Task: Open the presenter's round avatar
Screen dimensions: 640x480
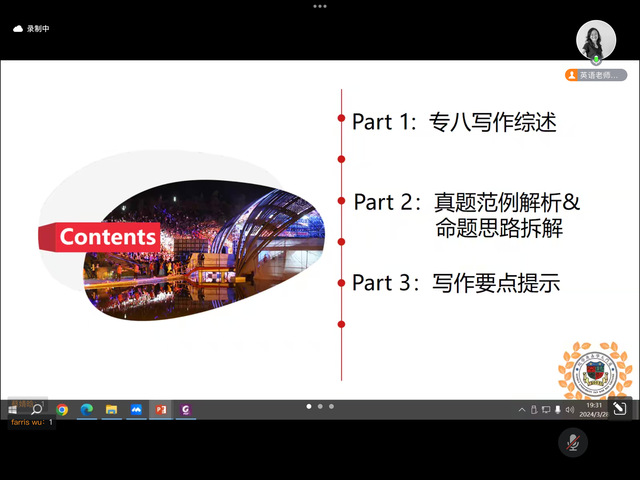Action: click(596, 40)
